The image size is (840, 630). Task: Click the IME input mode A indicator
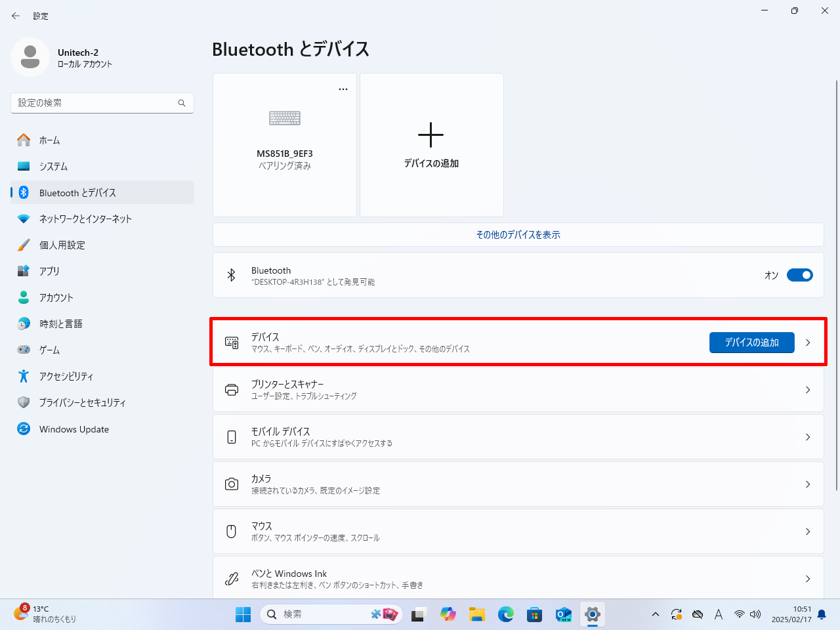pyautogui.click(x=719, y=614)
